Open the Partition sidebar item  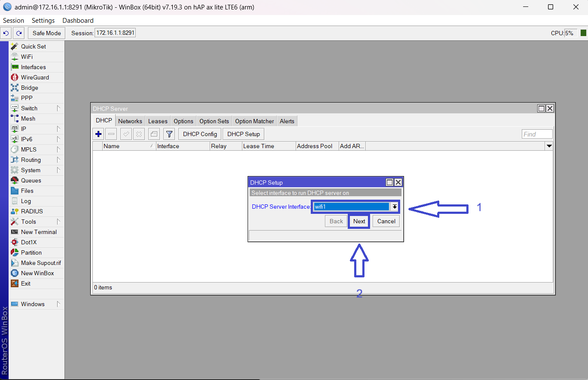pos(37,252)
